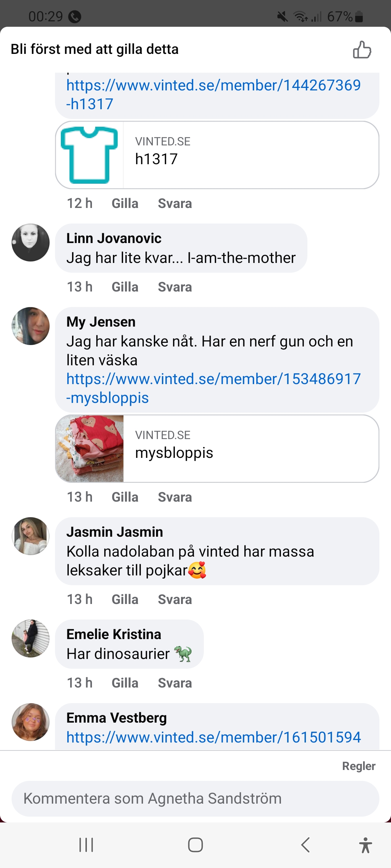Open the h1317 Vinted member link
Viewport: 391px width, 868px height.
[213, 94]
